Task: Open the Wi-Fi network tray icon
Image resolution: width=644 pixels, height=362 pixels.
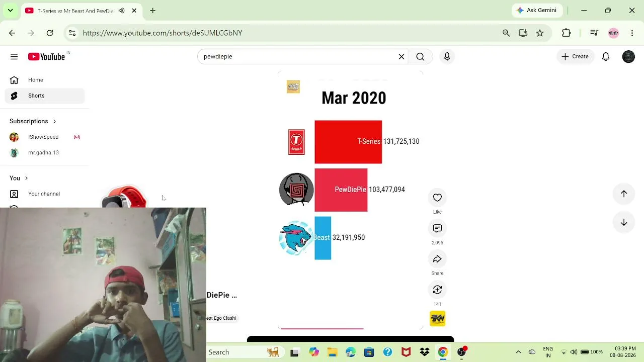Action: (563, 352)
